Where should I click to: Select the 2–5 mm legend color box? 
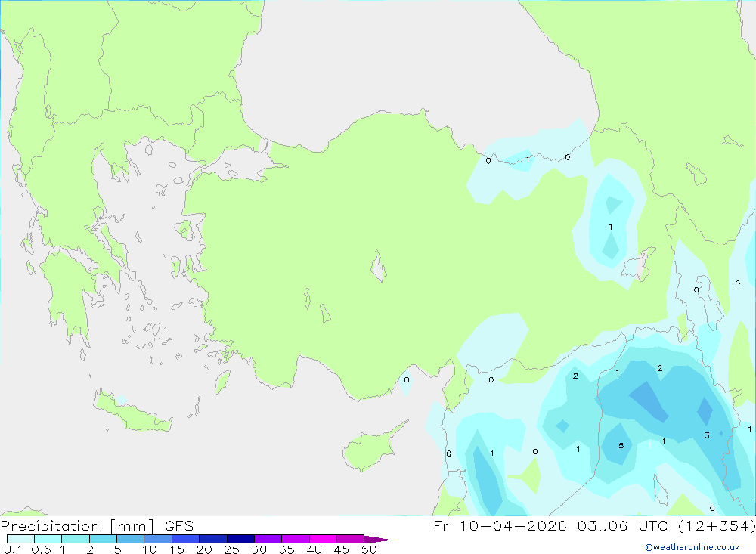point(103,539)
